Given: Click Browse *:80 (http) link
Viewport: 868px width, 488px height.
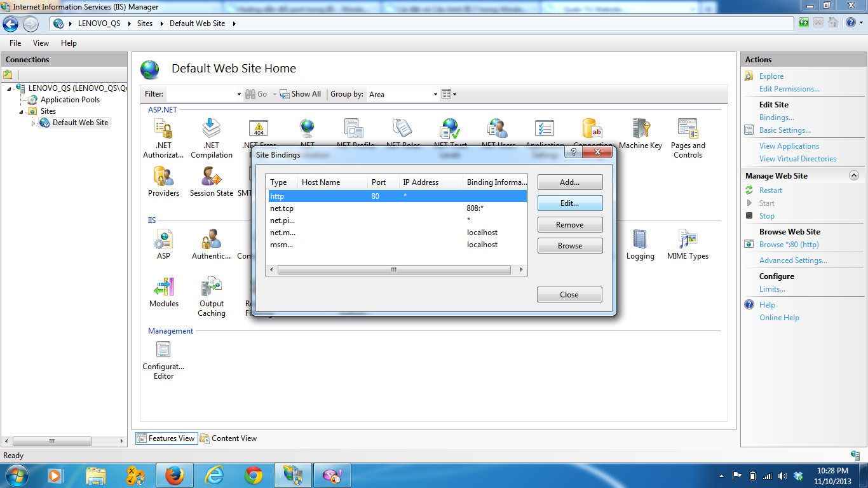Looking at the screenshot, I should [x=789, y=245].
